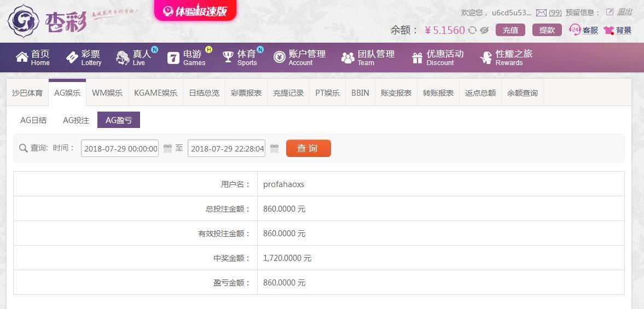
Task: Switch to the PT娱乐 tab
Action: pos(327,93)
